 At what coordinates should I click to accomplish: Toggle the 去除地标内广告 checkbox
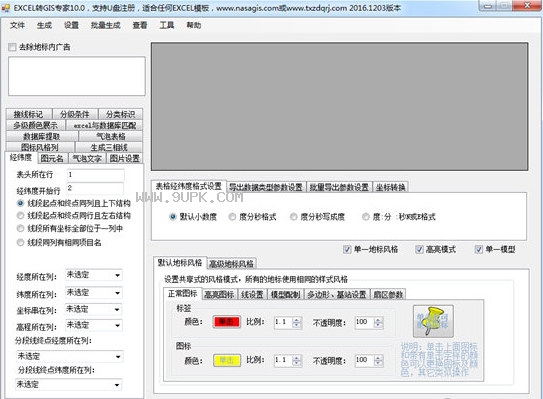pyautogui.click(x=12, y=47)
